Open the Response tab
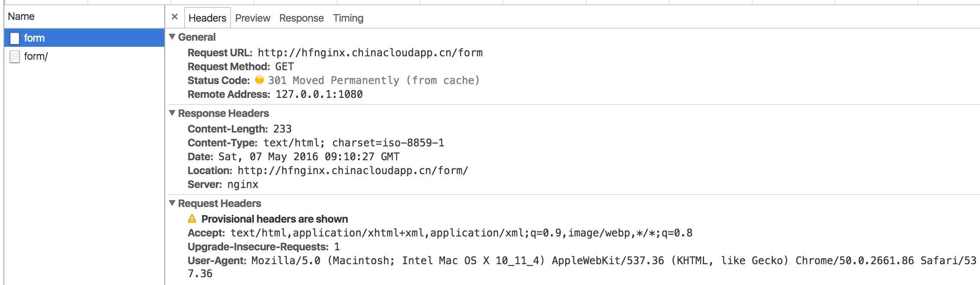Viewport: 980px width, 285px height. (x=301, y=18)
